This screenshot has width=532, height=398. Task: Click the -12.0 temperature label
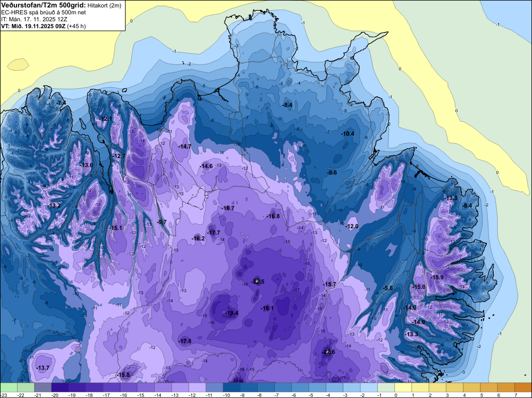352,227
